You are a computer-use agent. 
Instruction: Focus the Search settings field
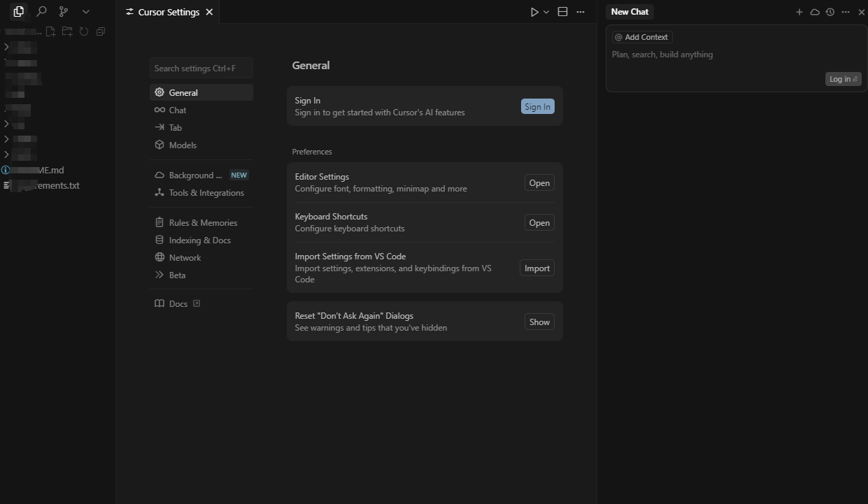[x=201, y=68]
